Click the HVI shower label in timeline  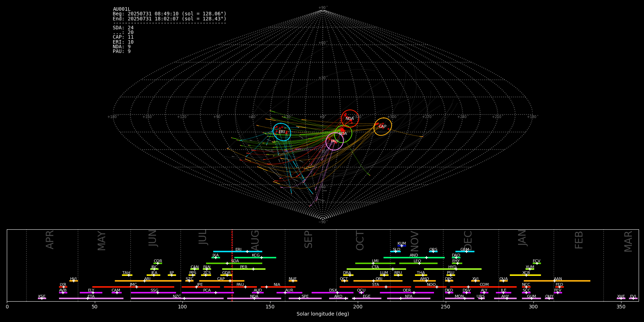pyautogui.click(x=73, y=279)
